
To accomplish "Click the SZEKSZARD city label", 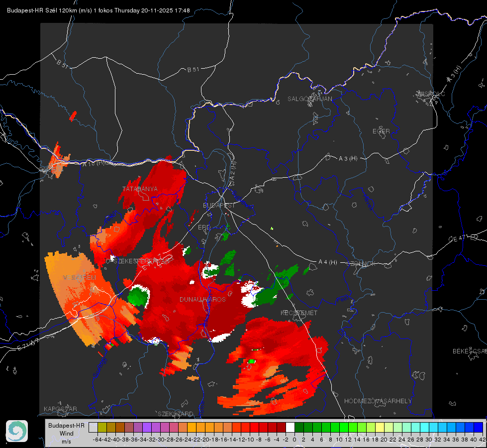I will [176, 414].
